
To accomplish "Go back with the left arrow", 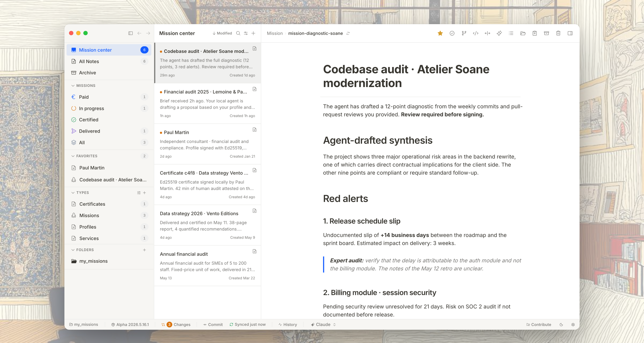I will click(x=139, y=33).
